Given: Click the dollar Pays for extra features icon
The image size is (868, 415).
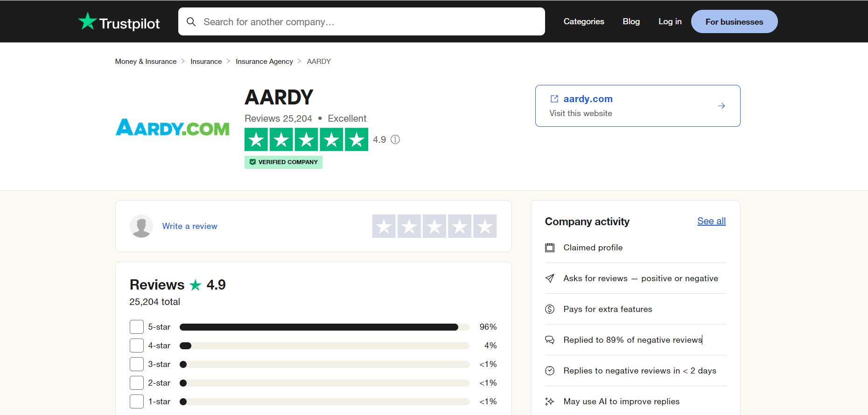Looking at the screenshot, I should coord(550,309).
